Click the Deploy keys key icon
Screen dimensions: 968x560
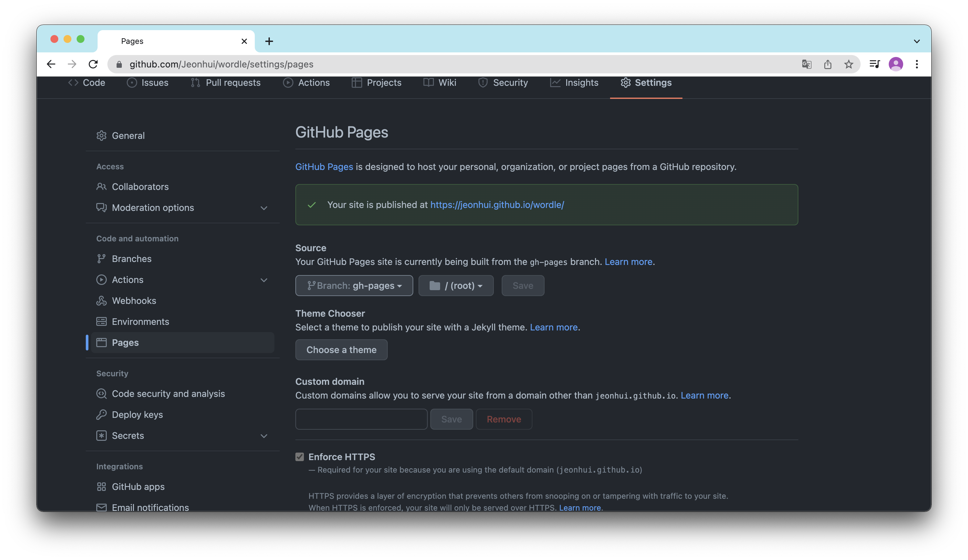click(102, 415)
